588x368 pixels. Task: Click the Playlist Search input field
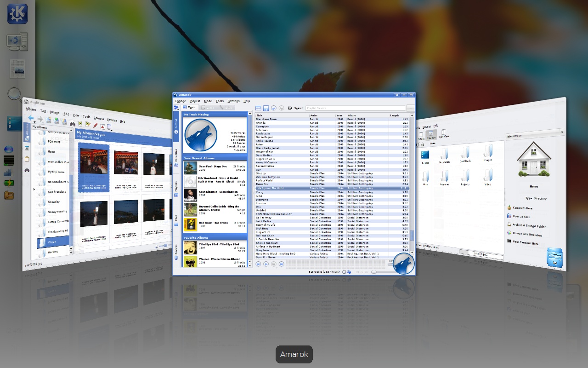pos(356,108)
